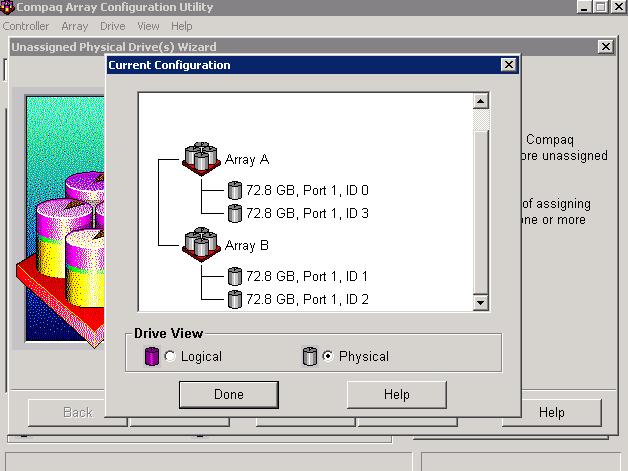The height and width of the screenshot is (471, 628).
Task: Click the Array B drive cluster icon
Action: (x=201, y=244)
